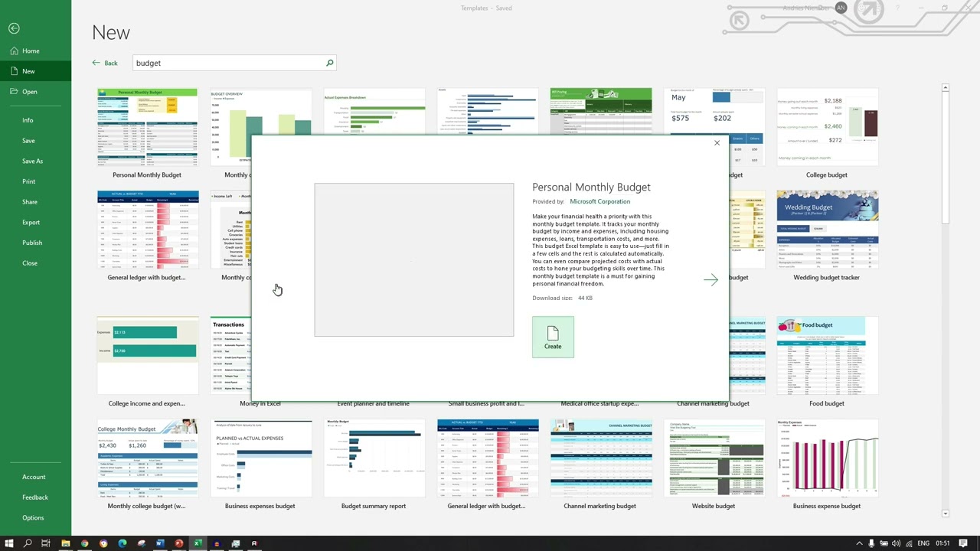The height and width of the screenshot is (551, 980).
Task: Launch Microsoft Edge from the taskbar
Action: click(122, 543)
